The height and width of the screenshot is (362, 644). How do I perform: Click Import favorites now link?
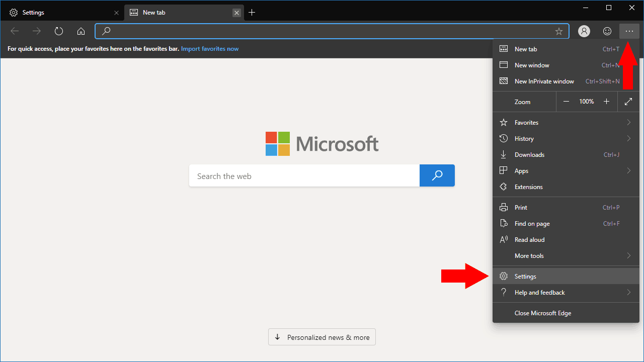pyautogui.click(x=210, y=49)
